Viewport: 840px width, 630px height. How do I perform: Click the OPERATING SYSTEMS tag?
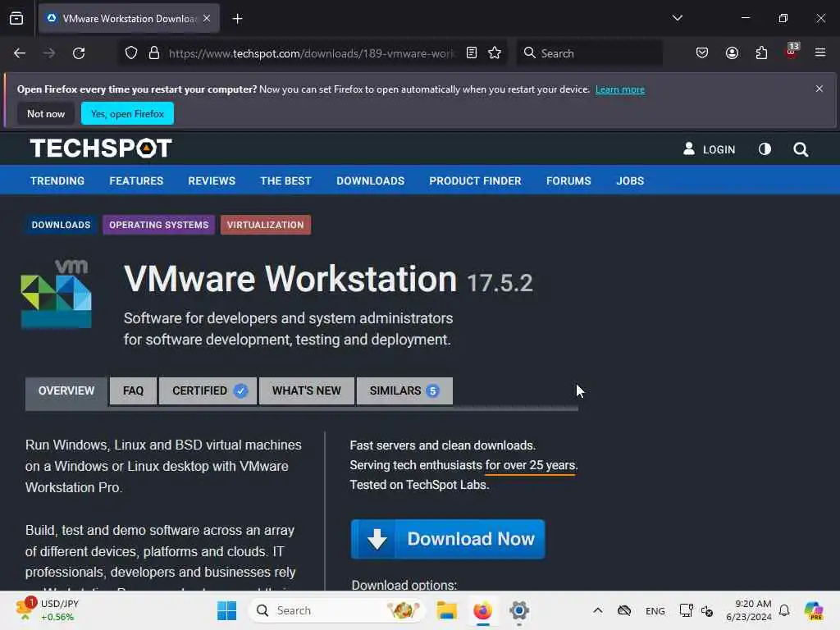coord(158,225)
